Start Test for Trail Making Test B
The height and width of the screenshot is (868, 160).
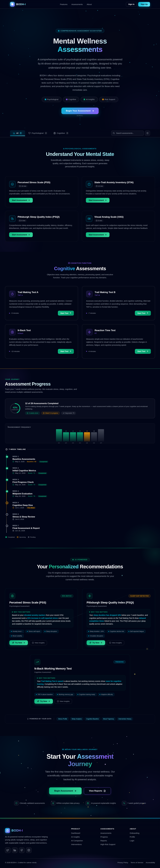143,313
